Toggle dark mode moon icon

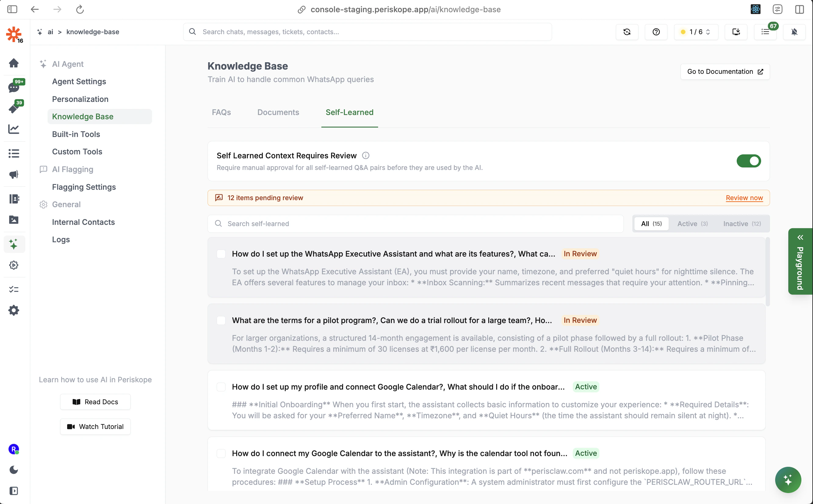click(x=14, y=470)
